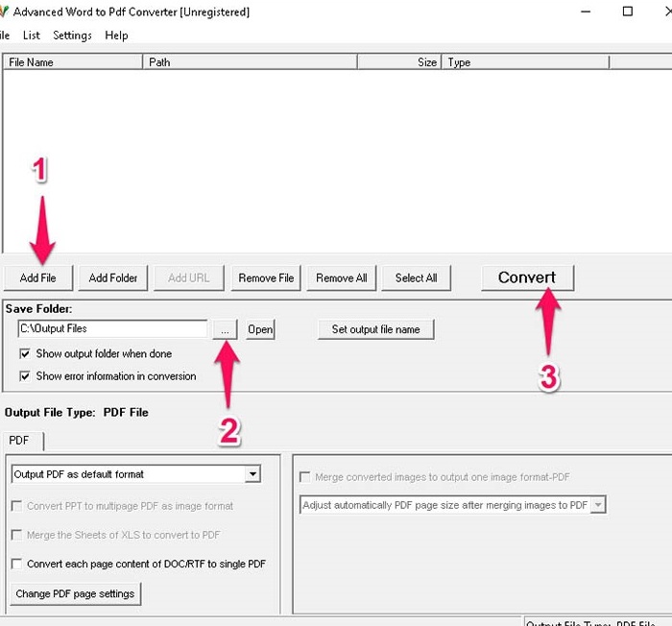672x626 pixels.
Task: Click Change PDF page settings button
Action: [76, 594]
